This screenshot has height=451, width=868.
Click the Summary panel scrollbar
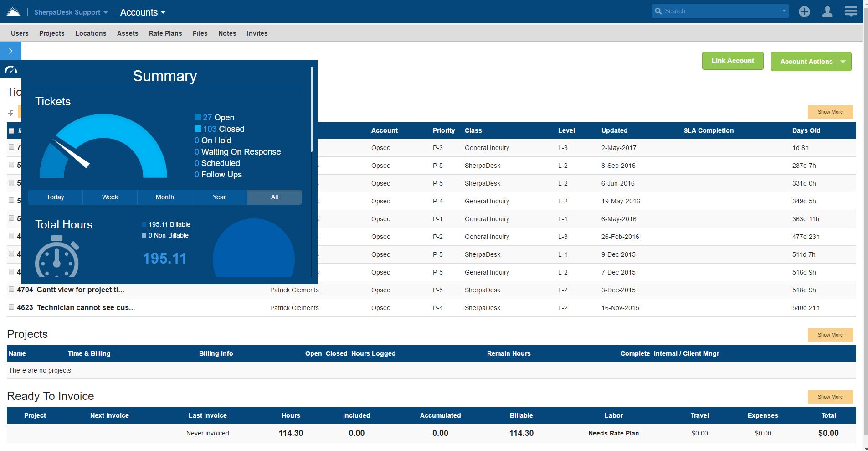312,109
